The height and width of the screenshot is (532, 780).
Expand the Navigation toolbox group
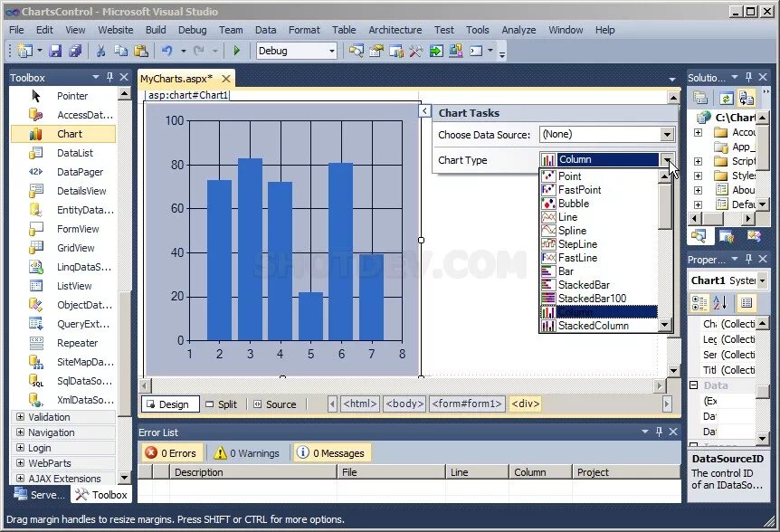(x=21, y=432)
